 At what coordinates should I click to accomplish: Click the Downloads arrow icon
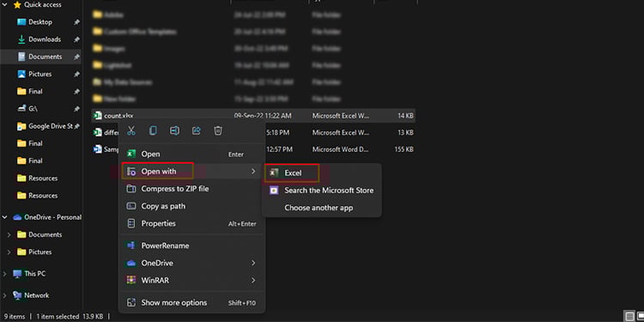click(x=21, y=39)
